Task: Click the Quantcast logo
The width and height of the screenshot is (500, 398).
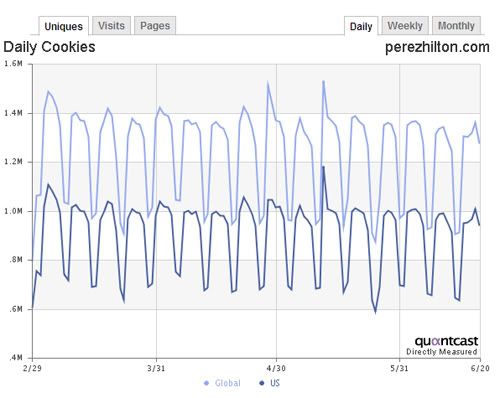Action: click(x=446, y=341)
